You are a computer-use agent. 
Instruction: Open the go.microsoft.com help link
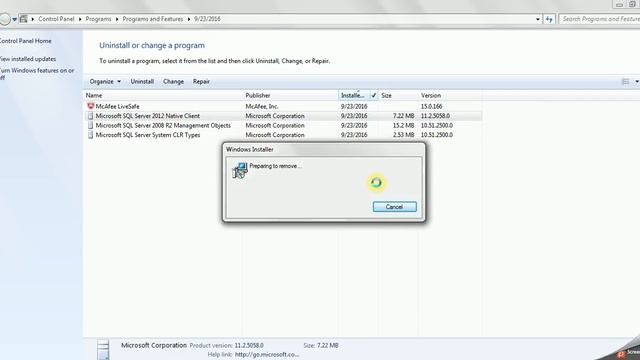click(267, 355)
